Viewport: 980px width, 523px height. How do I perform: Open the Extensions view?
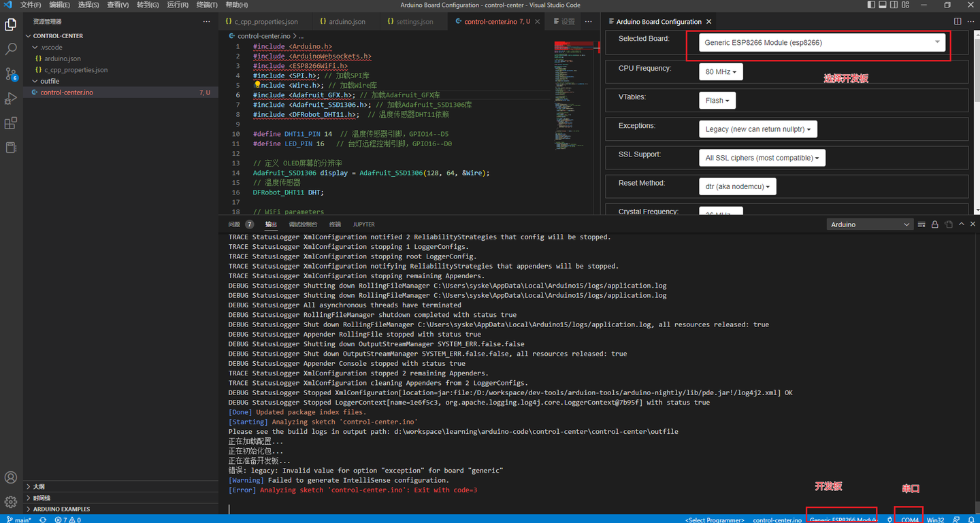(10, 122)
